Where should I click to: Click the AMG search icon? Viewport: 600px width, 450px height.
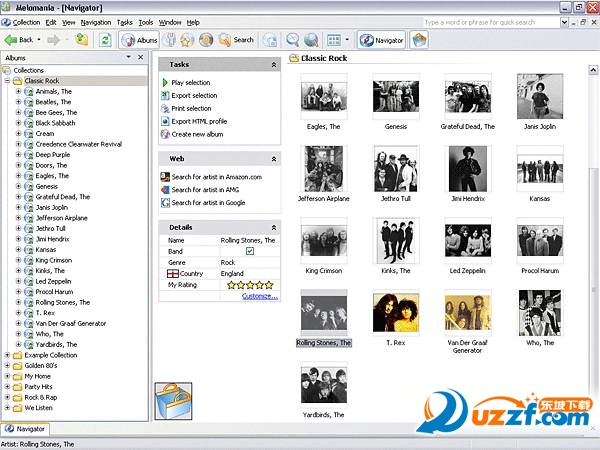(x=165, y=190)
